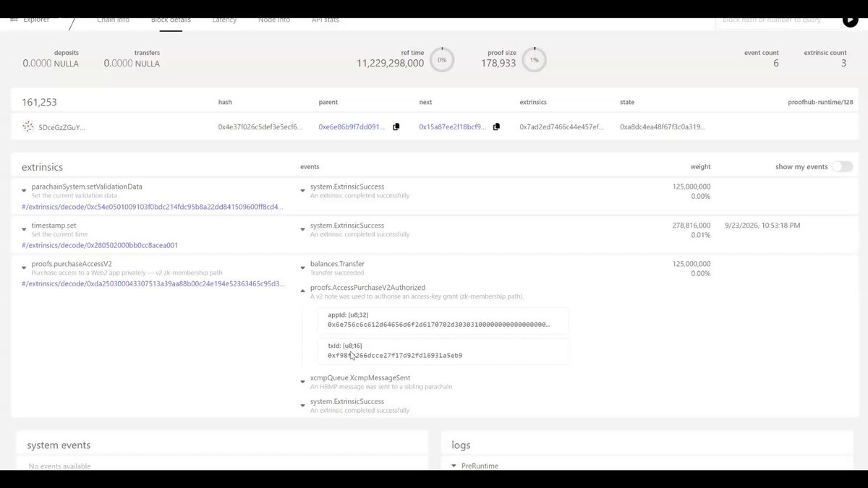
Task: Expand ExtrinsicSuccess event beside timestamp.set
Action: (303, 229)
